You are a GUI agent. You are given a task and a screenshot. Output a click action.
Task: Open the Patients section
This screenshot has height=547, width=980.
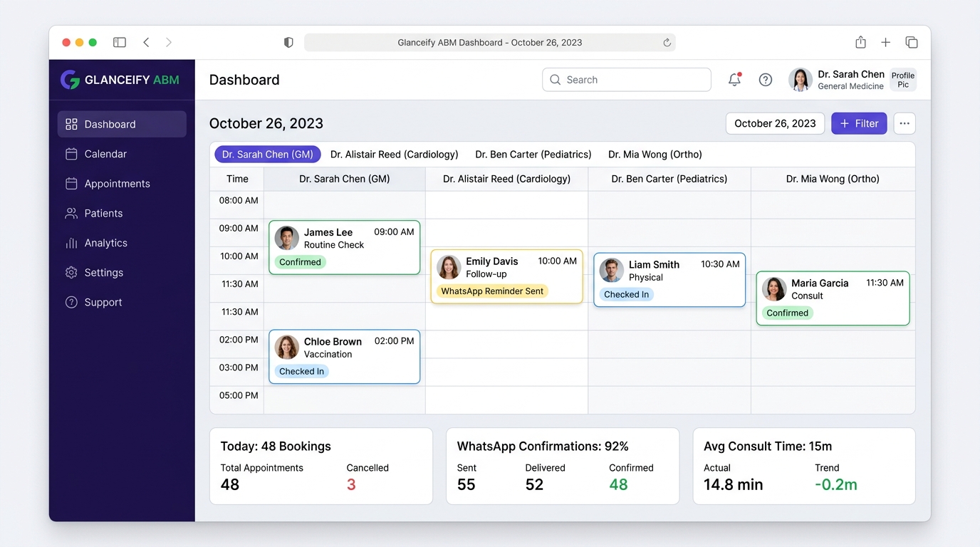point(122,213)
